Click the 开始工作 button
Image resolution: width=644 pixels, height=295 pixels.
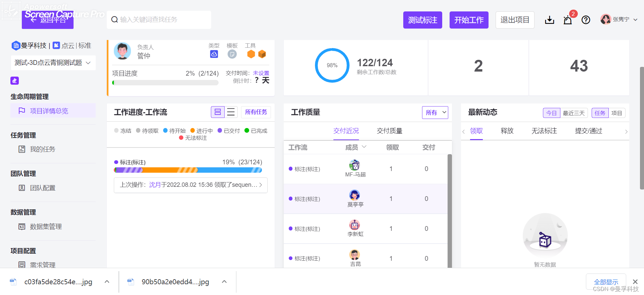469,20
